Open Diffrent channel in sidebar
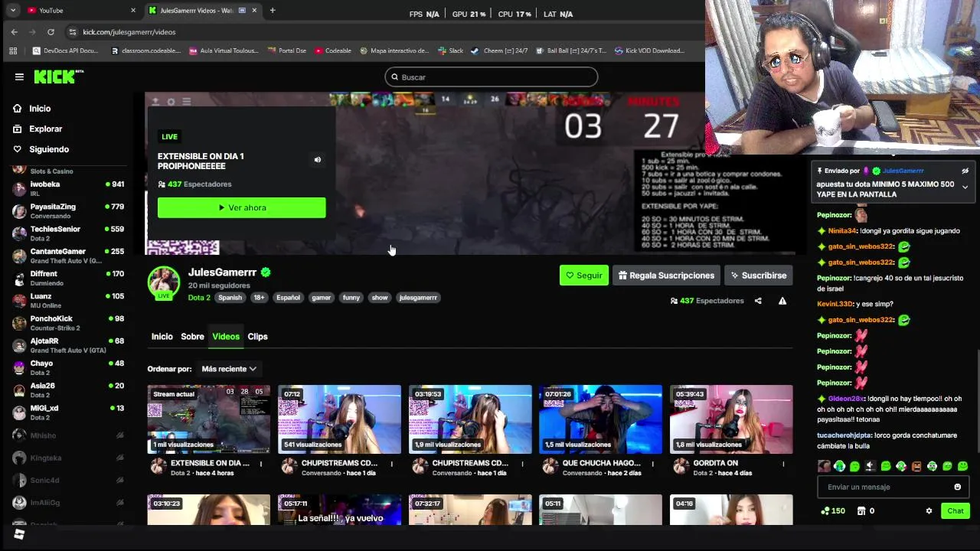 pyautogui.click(x=69, y=278)
